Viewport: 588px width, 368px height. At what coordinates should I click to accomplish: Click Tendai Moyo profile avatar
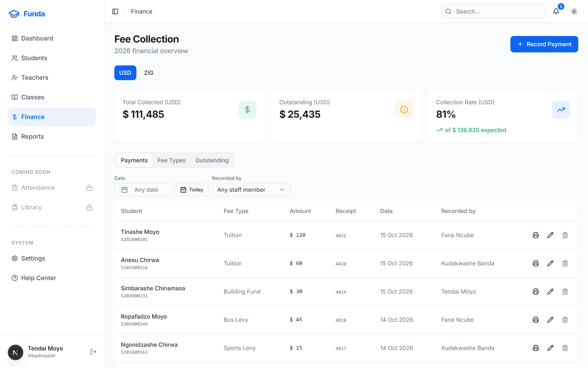16,352
